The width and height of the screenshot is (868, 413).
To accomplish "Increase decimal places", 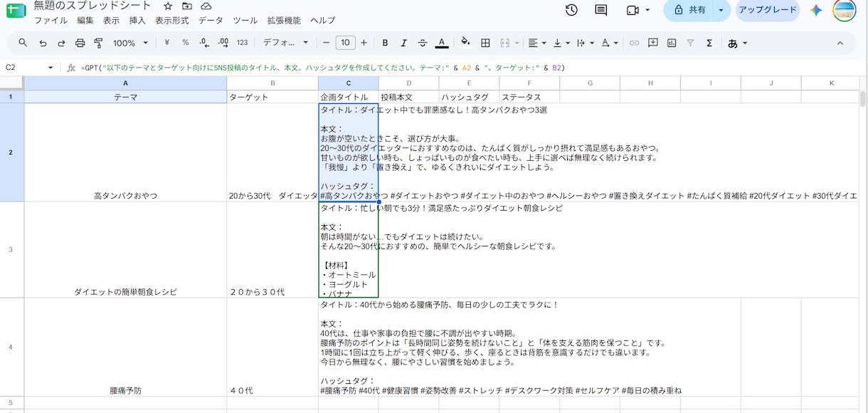I will point(223,43).
